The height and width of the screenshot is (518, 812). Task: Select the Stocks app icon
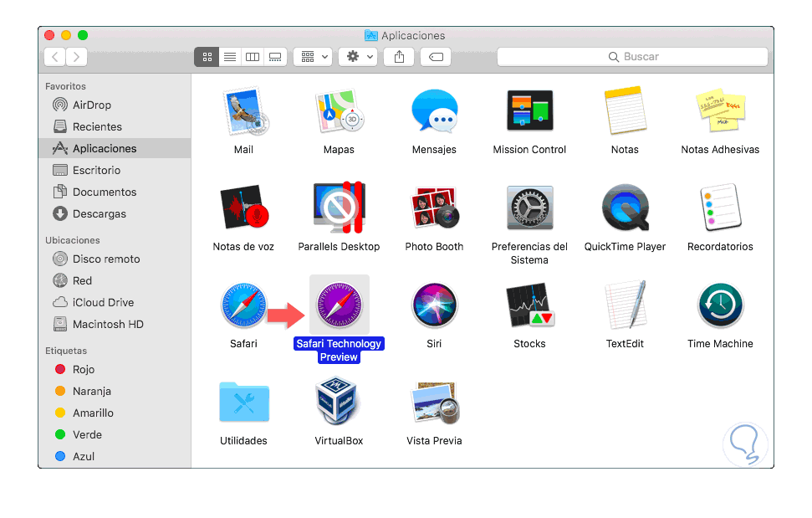point(530,305)
